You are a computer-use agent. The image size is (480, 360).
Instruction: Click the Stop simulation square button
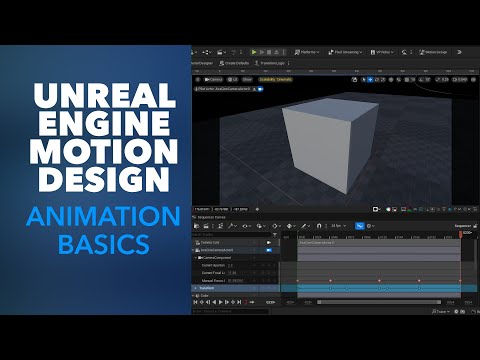[x=269, y=52]
